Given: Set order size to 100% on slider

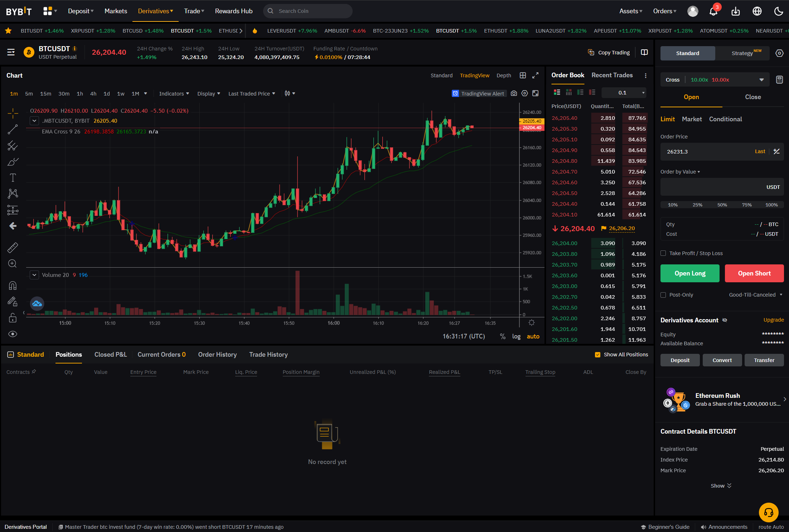Looking at the screenshot, I should point(771,205).
